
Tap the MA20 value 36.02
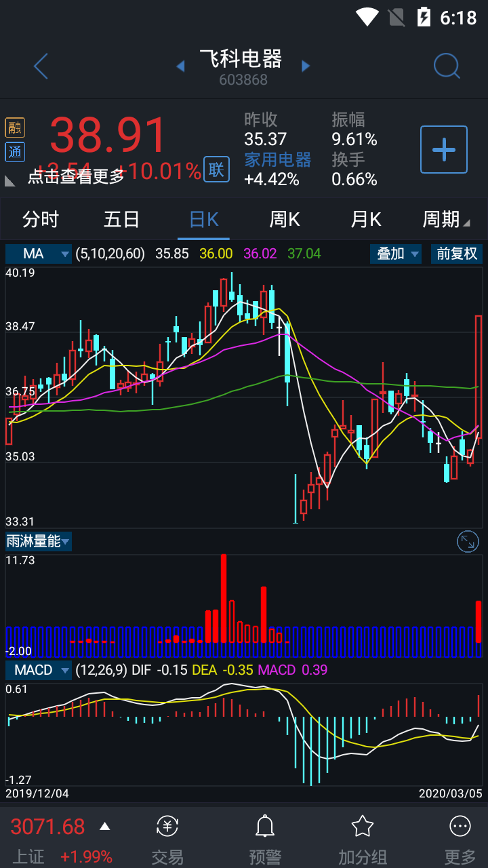coord(260,254)
